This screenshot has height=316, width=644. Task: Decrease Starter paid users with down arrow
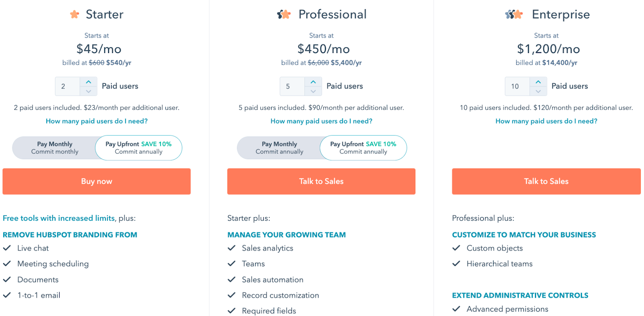89,91
